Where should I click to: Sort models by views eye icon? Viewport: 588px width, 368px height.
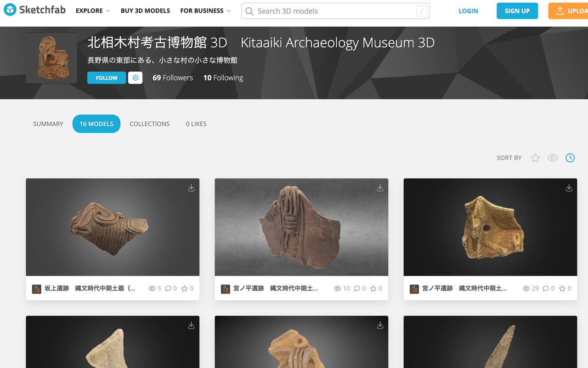coord(553,158)
